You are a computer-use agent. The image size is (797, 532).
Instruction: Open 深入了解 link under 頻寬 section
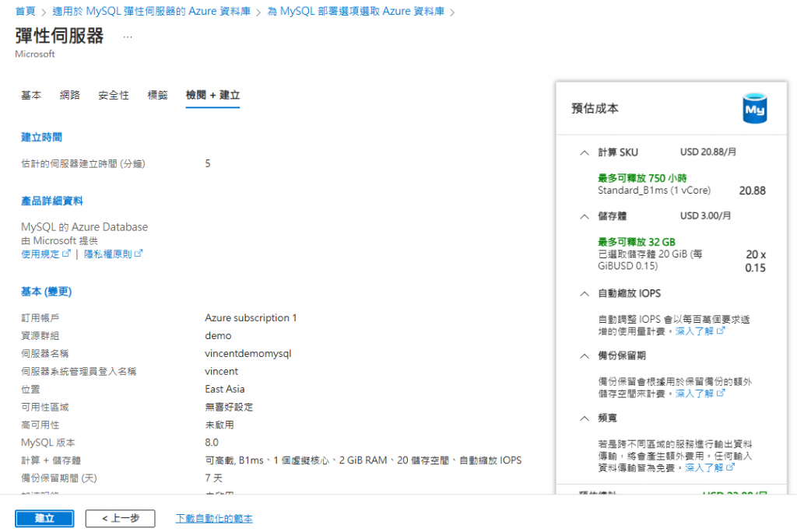(x=710, y=467)
